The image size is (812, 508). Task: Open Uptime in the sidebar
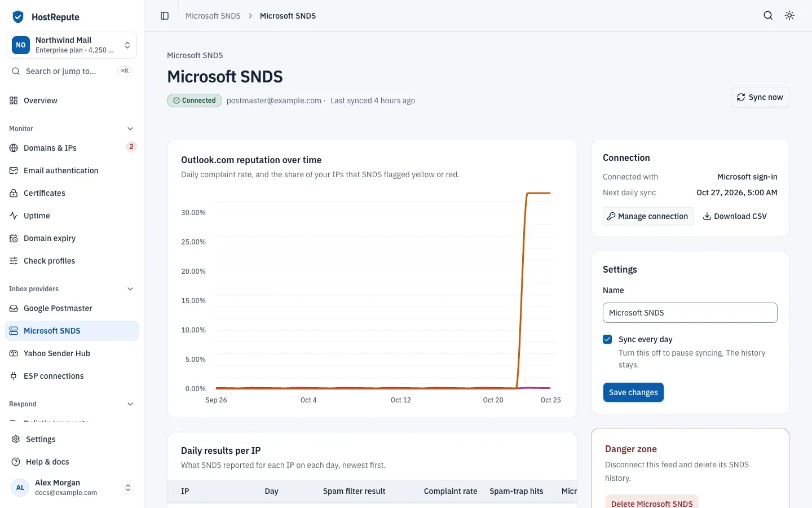pos(72,216)
